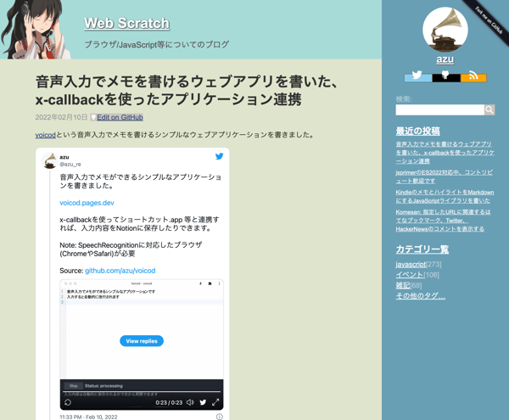
Task: Click the Twitter bird logo in tweet card
Action: [x=219, y=156]
